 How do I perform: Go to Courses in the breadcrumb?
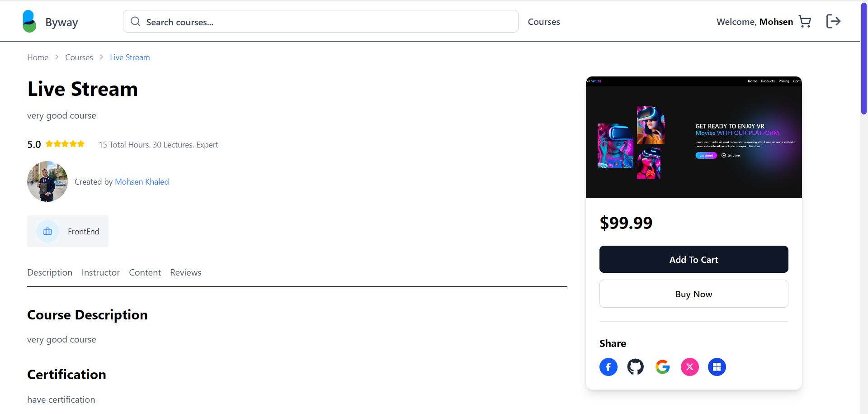point(79,57)
